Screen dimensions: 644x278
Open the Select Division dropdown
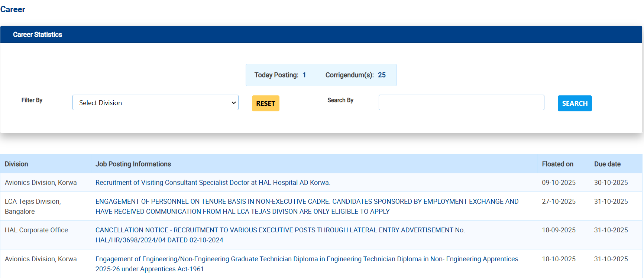(x=155, y=103)
